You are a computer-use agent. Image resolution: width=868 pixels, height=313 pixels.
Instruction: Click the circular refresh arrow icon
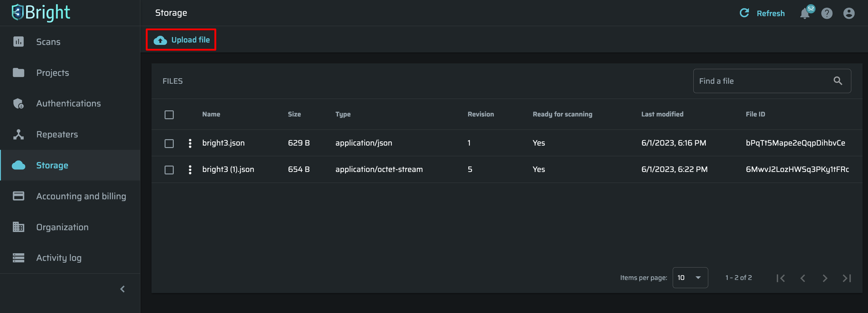point(744,13)
